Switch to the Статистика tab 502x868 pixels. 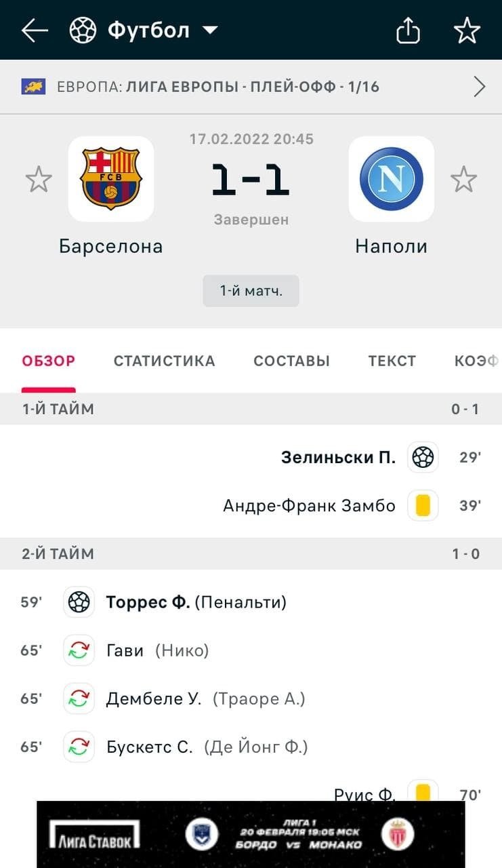[x=164, y=361]
